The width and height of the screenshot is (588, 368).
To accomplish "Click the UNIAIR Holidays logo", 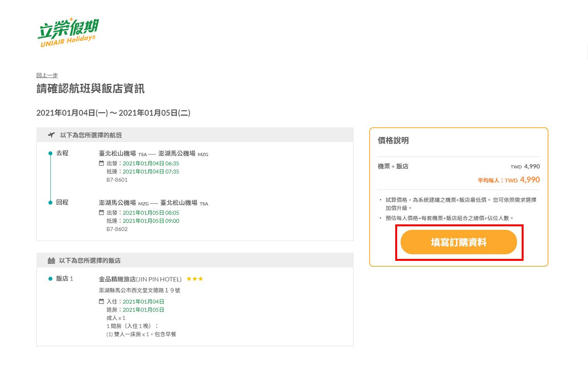I will click(68, 33).
